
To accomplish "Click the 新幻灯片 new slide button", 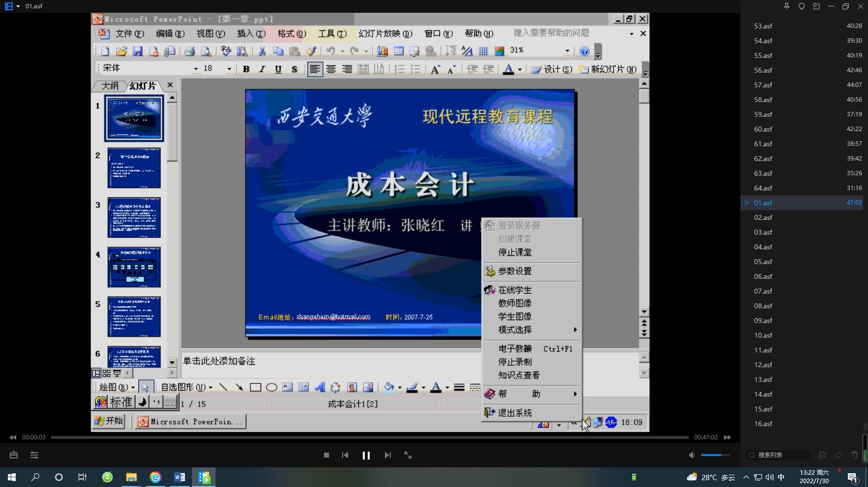I will click(608, 69).
